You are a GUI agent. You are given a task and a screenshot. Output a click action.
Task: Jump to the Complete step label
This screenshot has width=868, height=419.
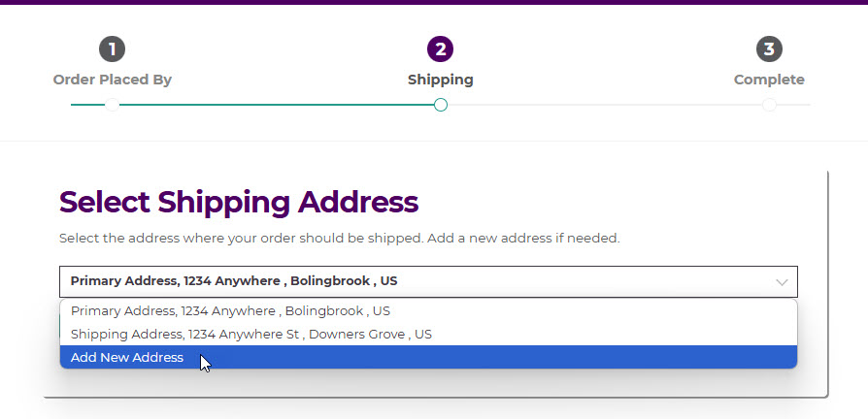click(769, 80)
